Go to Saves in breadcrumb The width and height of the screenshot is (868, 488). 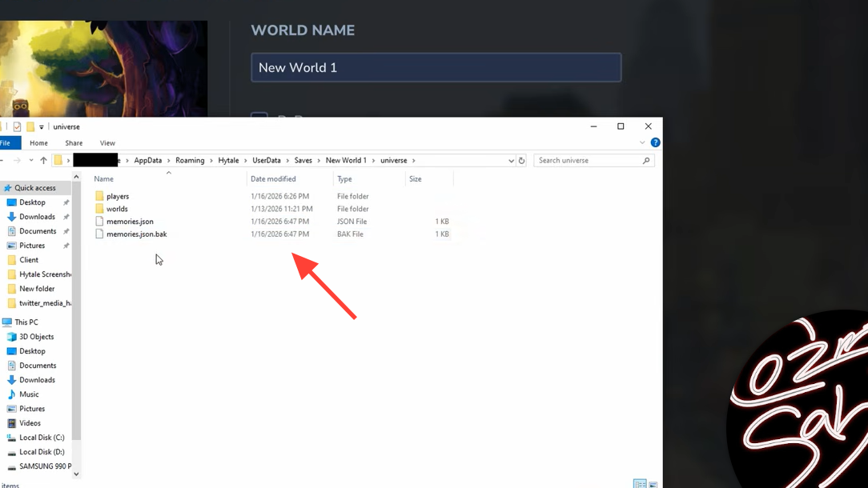tap(303, 161)
